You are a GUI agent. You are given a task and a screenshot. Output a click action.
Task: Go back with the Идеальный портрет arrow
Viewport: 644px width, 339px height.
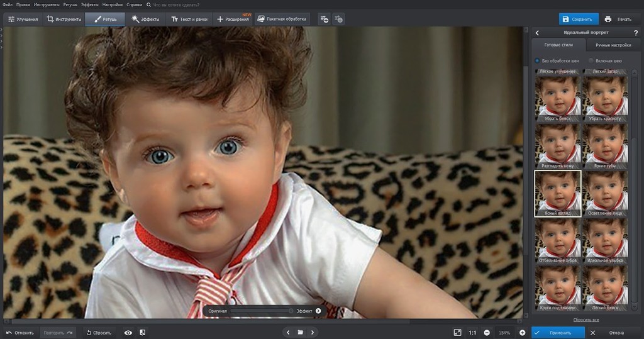click(x=537, y=33)
